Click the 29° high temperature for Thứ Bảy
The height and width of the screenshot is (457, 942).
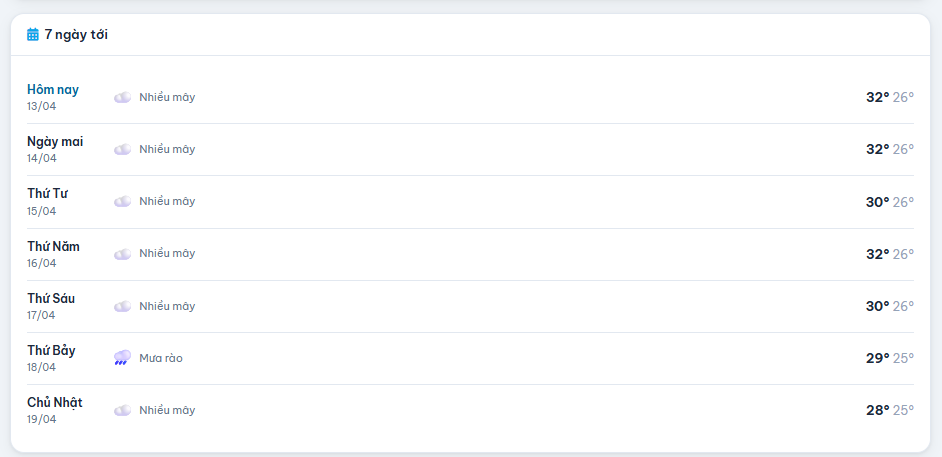[877, 358]
